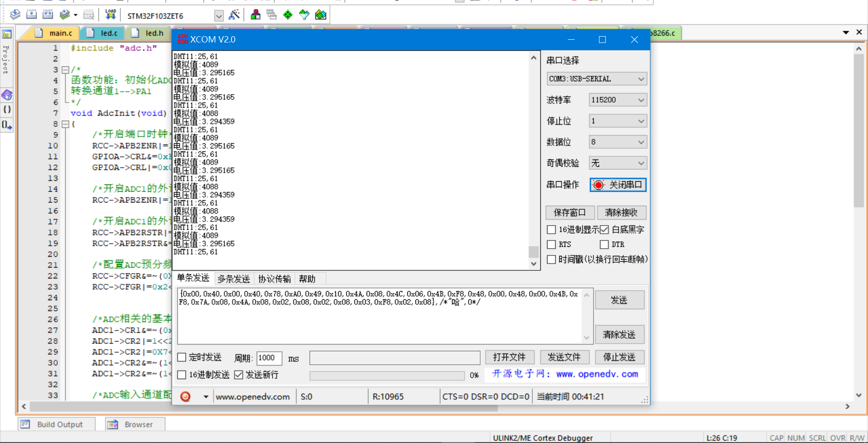Click the Rebuild all target files icon

tap(48, 14)
